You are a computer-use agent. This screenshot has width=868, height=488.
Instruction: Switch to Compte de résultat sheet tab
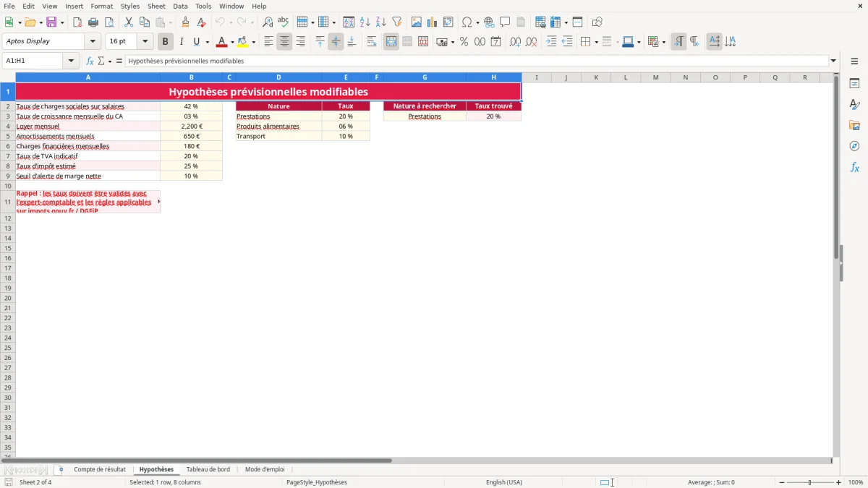(100, 469)
